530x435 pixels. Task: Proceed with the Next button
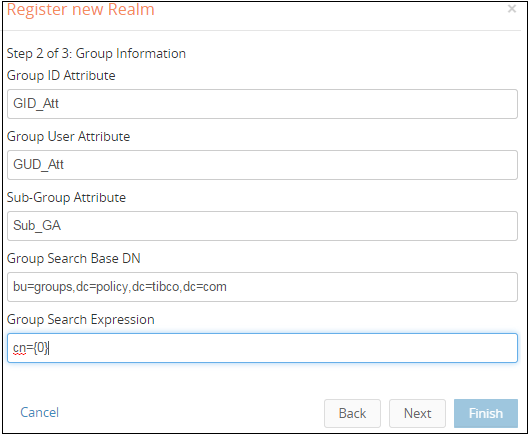[x=417, y=413]
